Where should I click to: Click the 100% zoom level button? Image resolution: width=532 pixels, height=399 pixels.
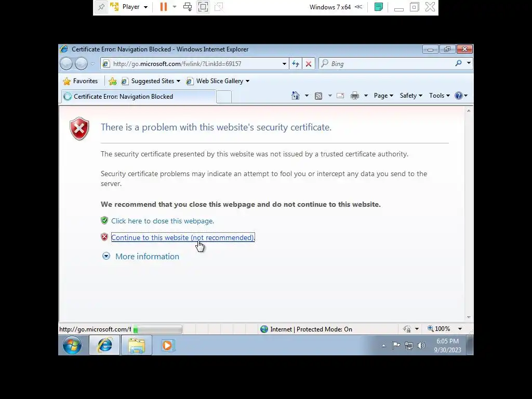coord(439,329)
